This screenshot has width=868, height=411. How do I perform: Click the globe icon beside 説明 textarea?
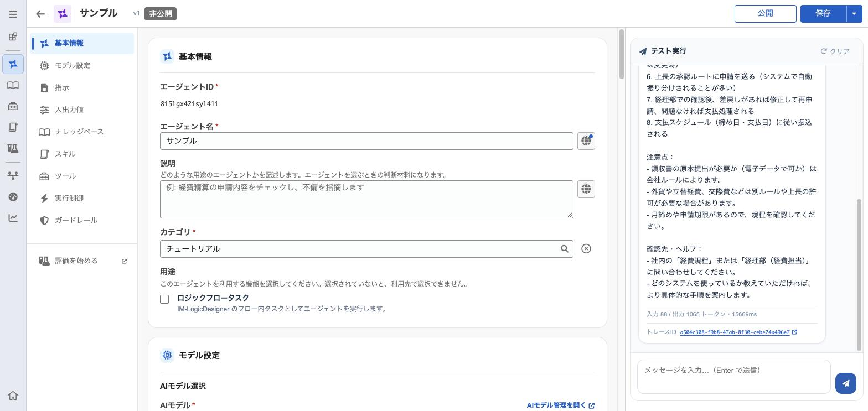[586, 189]
